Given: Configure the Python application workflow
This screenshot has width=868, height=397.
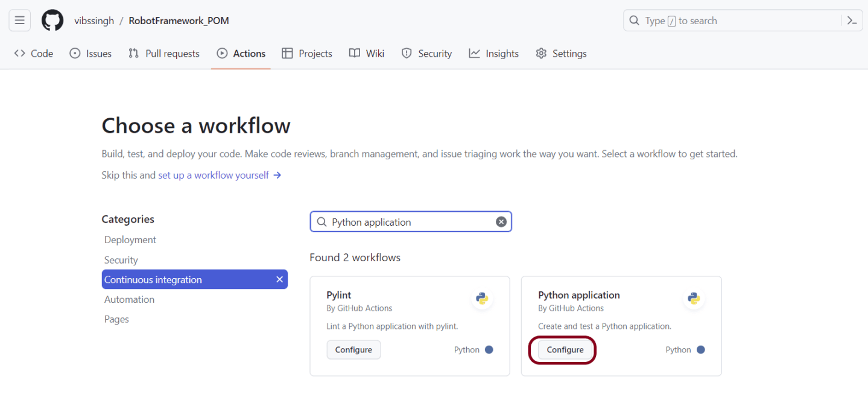Looking at the screenshot, I should (565, 350).
